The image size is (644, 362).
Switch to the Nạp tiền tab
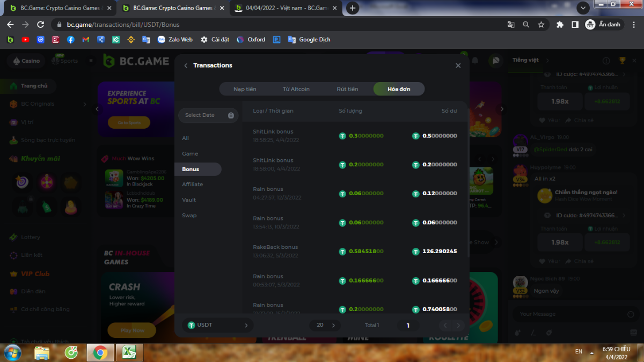click(x=245, y=89)
